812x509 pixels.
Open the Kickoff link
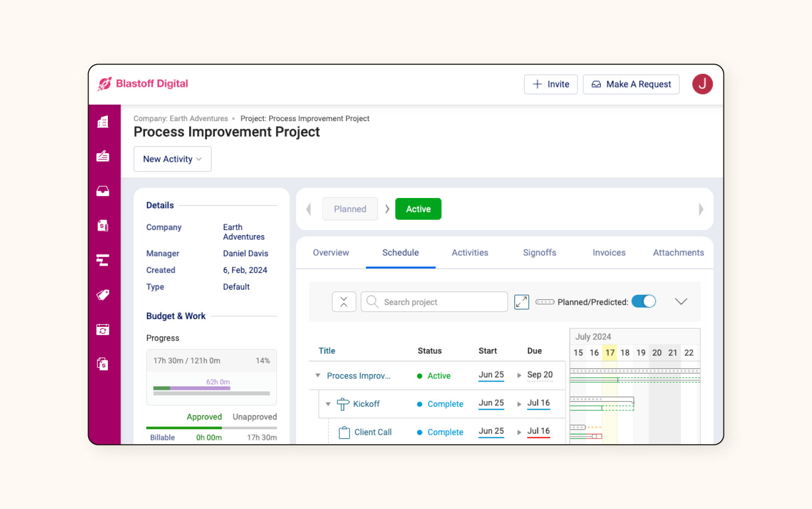(366, 404)
